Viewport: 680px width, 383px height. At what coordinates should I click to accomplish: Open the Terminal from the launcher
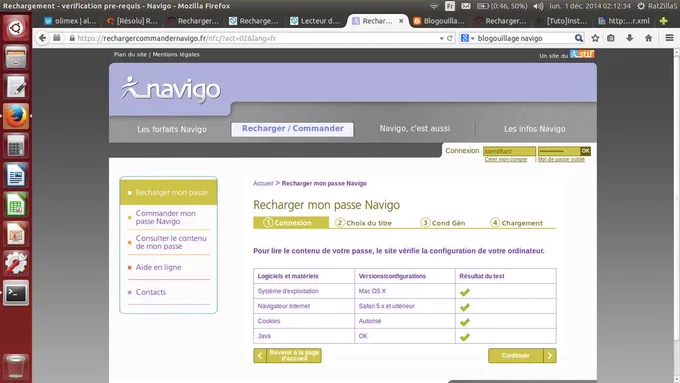point(16,293)
